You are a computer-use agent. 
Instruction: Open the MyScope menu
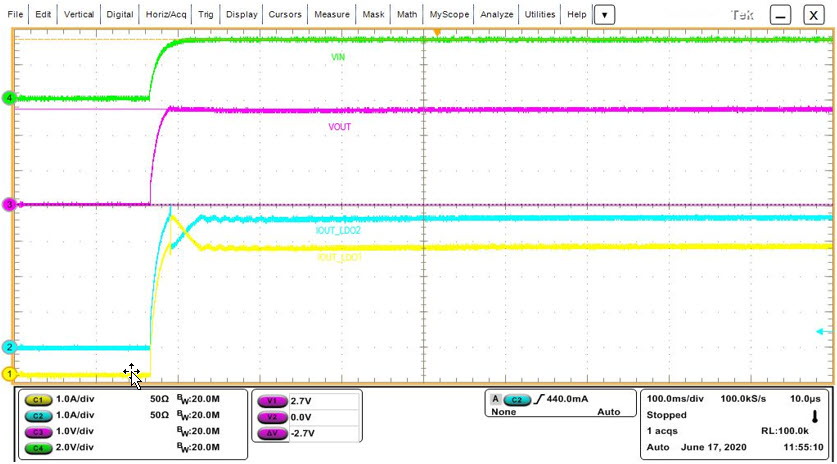pos(449,14)
